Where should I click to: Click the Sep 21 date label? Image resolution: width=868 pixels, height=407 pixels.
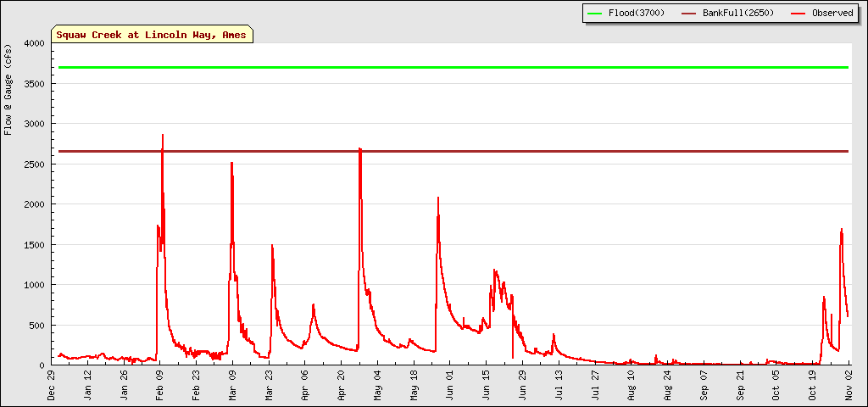(741, 386)
